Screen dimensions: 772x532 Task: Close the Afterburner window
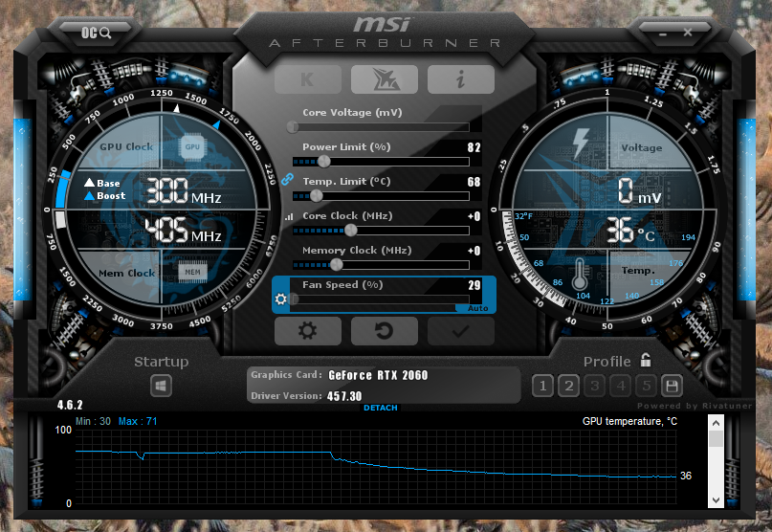[688, 33]
